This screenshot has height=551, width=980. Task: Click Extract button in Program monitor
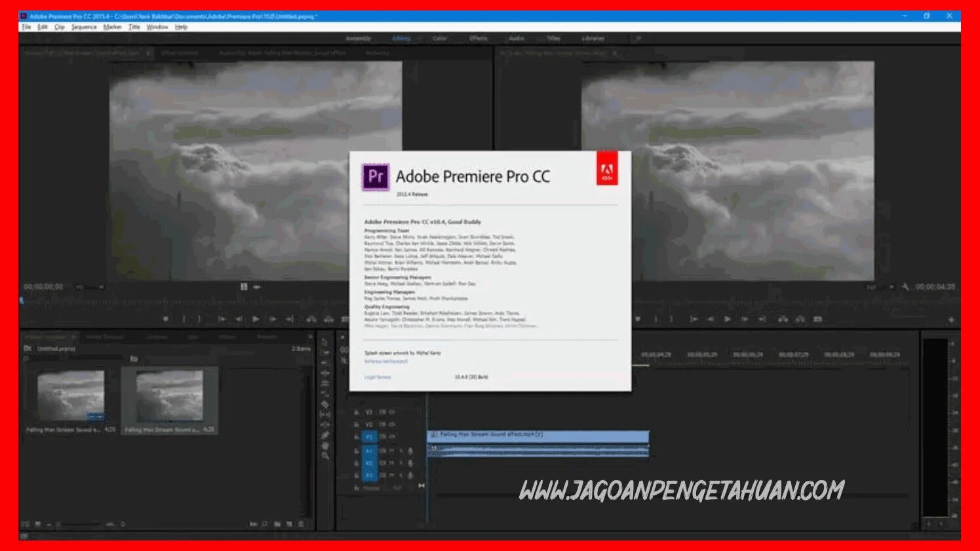pyautogui.click(x=800, y=319)
